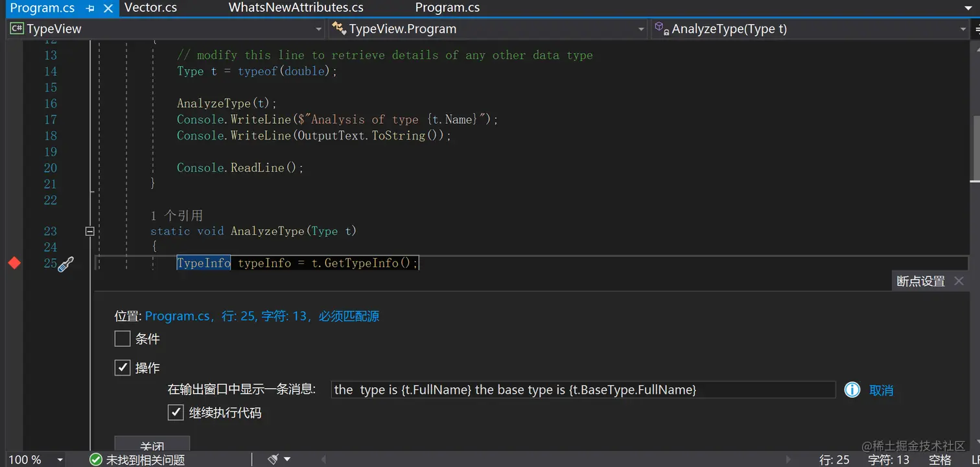Enable the 条件 checkbox

click(x=122, y=339)
